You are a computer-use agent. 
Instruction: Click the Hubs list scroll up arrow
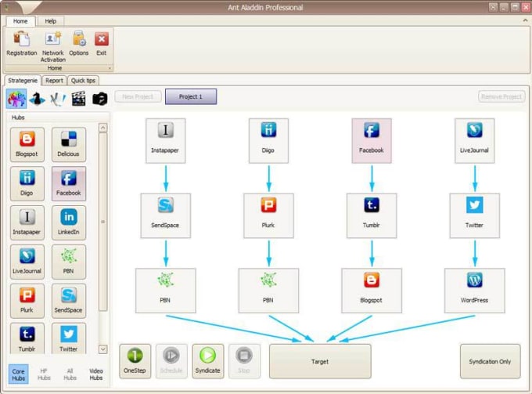coord(103,128)
